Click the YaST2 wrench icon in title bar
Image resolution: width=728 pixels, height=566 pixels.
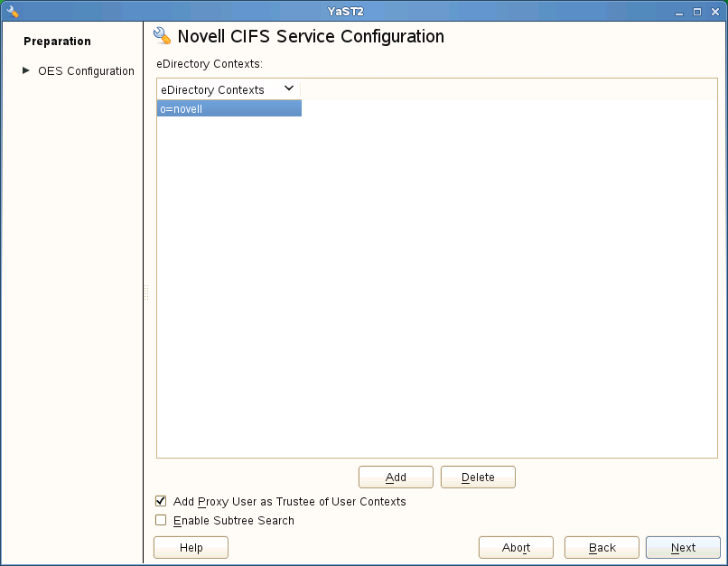click(x=13, y=11)
